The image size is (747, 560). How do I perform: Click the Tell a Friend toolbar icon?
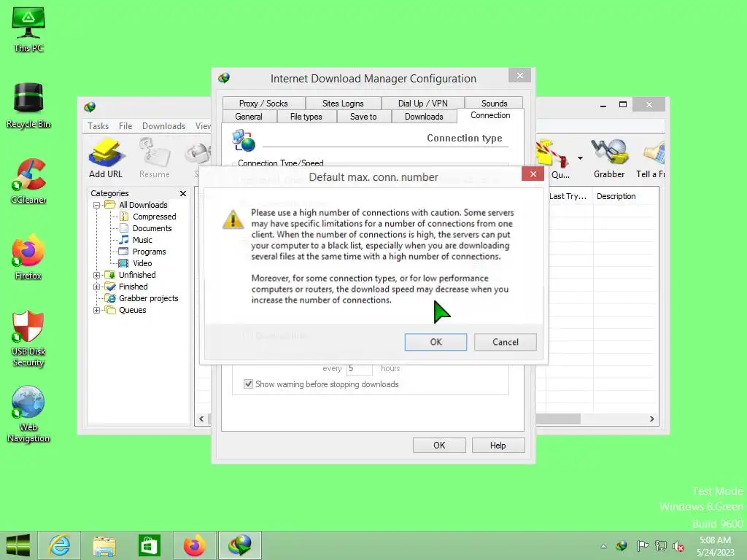pos(651,157)
